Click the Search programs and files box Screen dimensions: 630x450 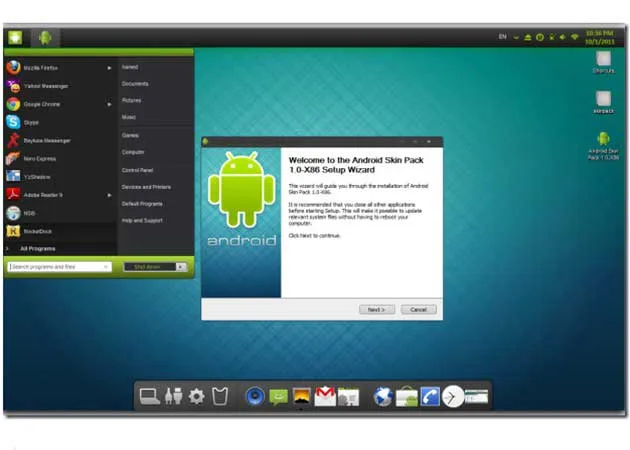pyautogui.click(x=59, y=267)
